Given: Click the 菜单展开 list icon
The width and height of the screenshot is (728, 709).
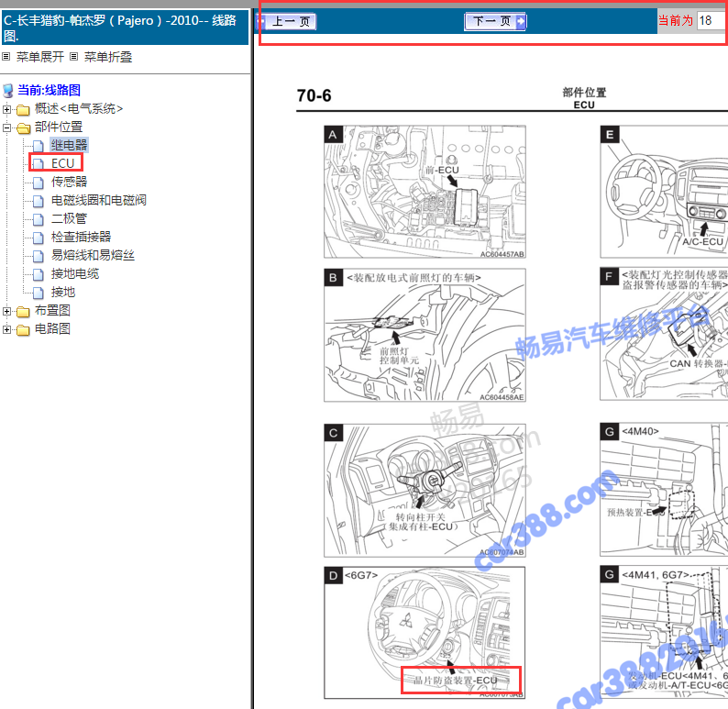Looking at the screenshot, I should 6,57.
